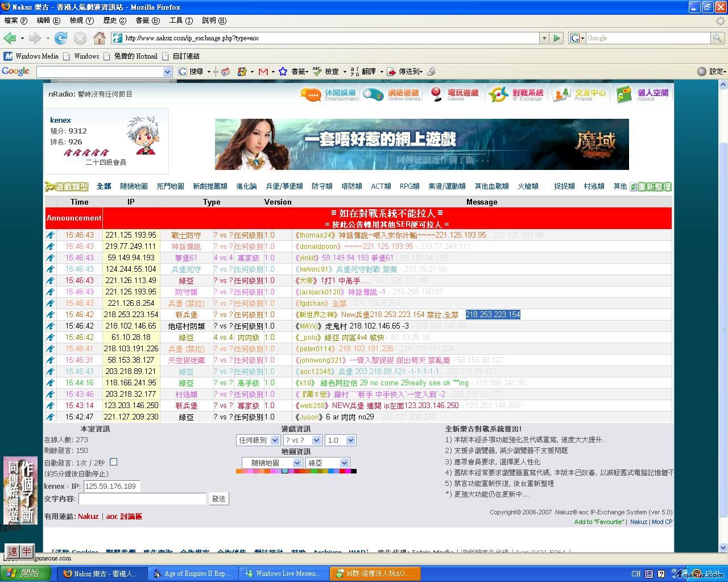Click the search magnifier icon in Firefox search box
This screenshot has height=582, width=728.
(718, 38)
